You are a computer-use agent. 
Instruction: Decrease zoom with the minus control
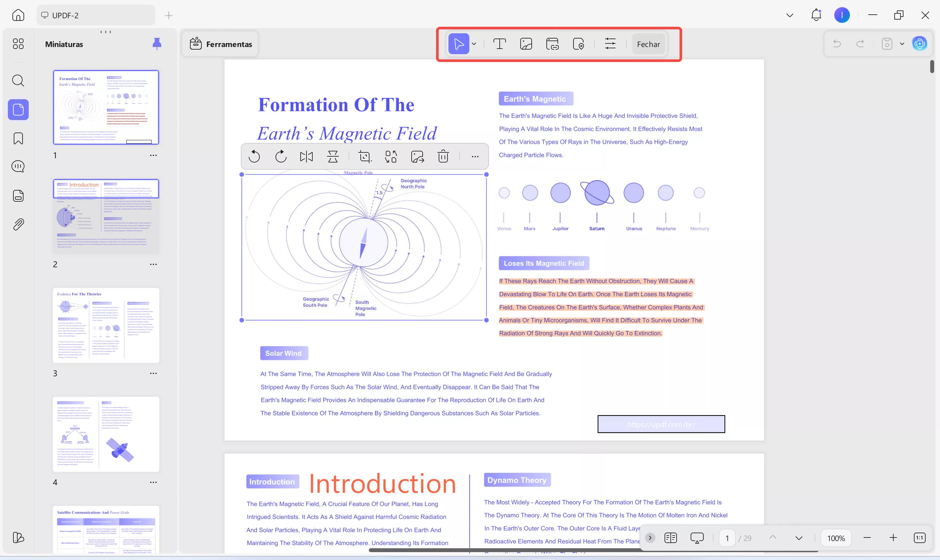pyautogui.click(x=867, y=538)
